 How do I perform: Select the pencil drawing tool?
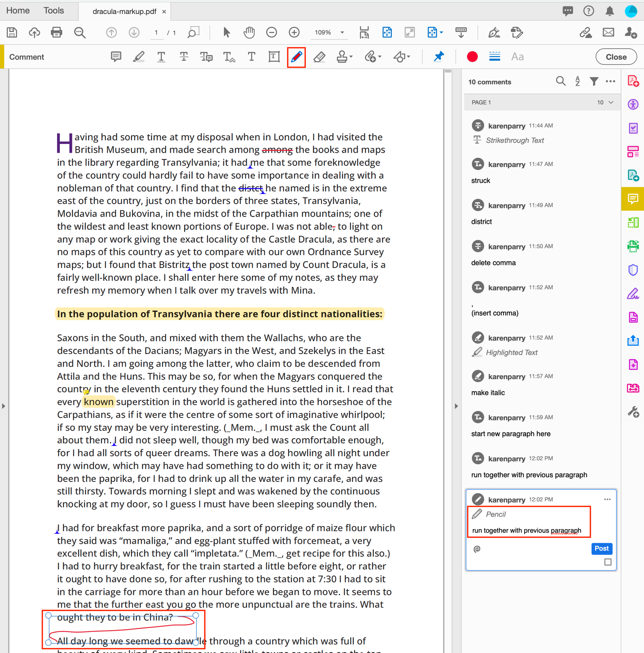click(296, 57)
